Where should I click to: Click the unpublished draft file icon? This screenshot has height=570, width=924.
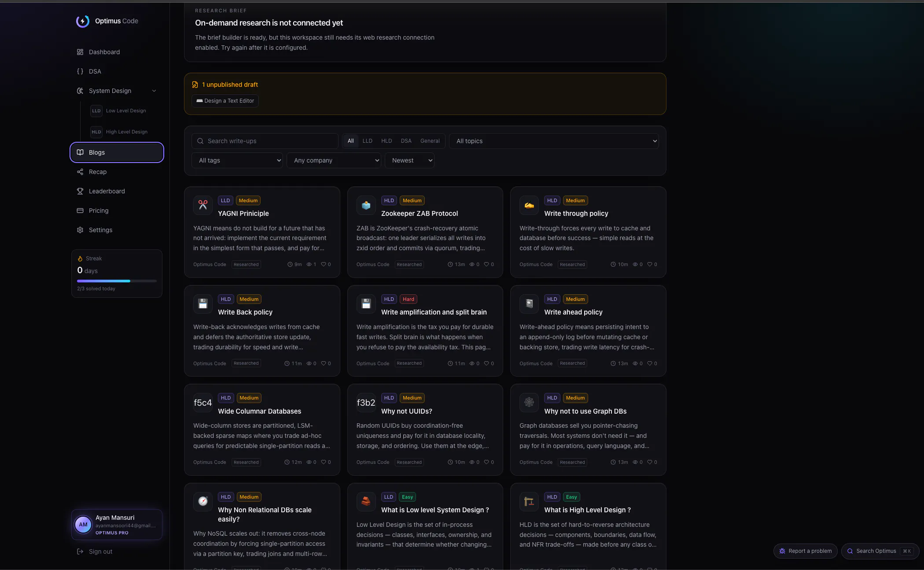195,85
